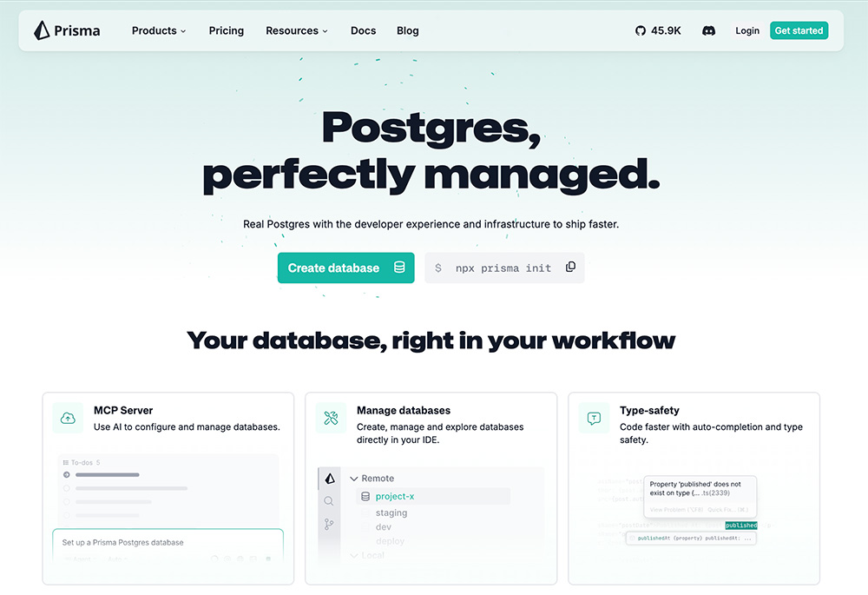This screenshot has height=595, width=868.
Task: Click the MCP Server card title
Action: pos(123,411)
